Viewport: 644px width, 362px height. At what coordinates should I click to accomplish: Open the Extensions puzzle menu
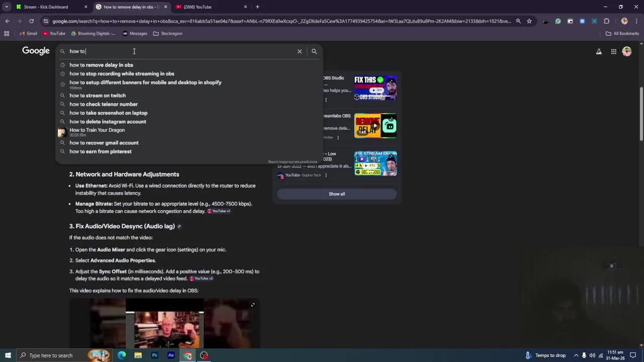tap(606, 21)
